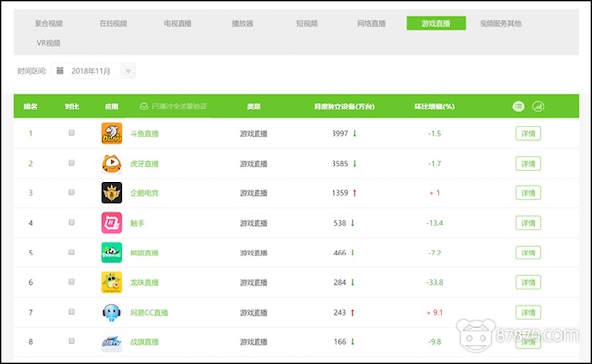This screenshot has height=364, width=592.
Task: Select the 电视直播 category tab
Action: pyautogui.click(x=178, y=23)
